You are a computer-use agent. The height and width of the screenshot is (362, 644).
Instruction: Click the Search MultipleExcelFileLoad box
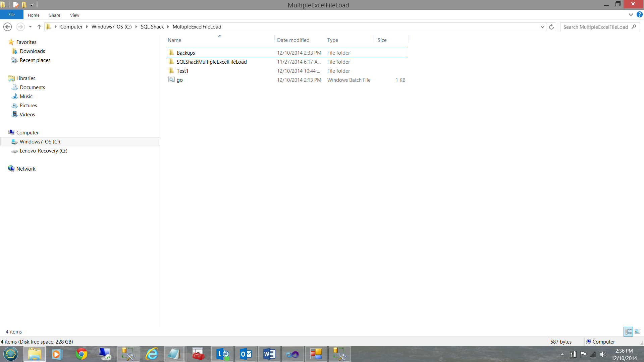(x=595, y=27)
